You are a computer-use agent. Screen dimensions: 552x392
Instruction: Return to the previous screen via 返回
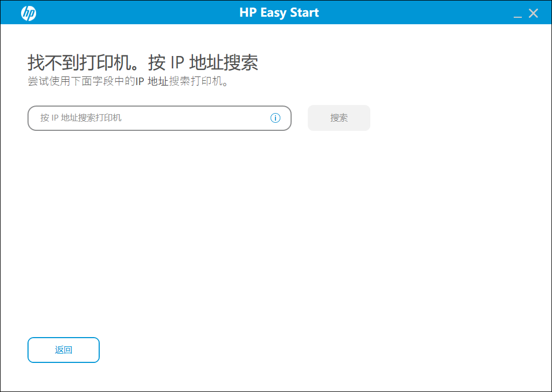click(x=63, y=349)
